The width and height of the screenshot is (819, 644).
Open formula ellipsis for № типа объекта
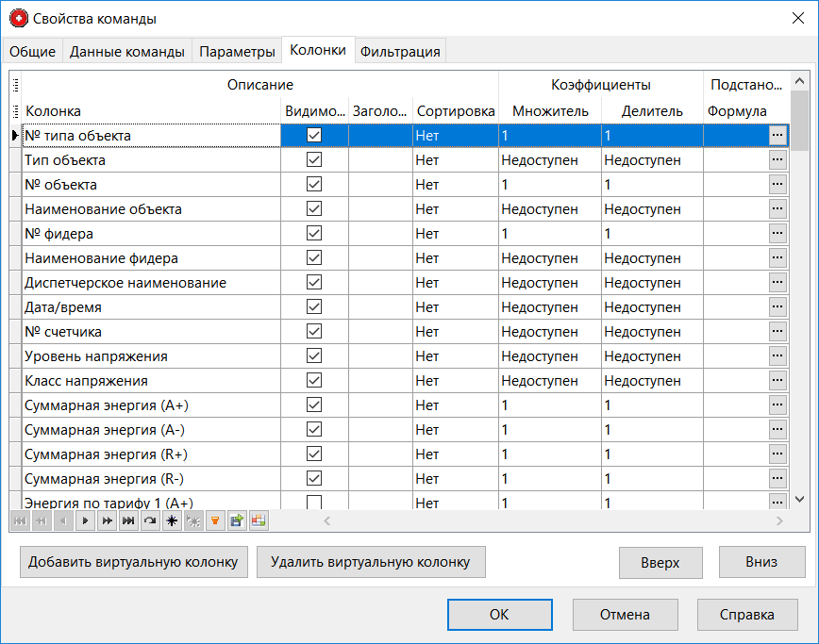coord(777,136)
